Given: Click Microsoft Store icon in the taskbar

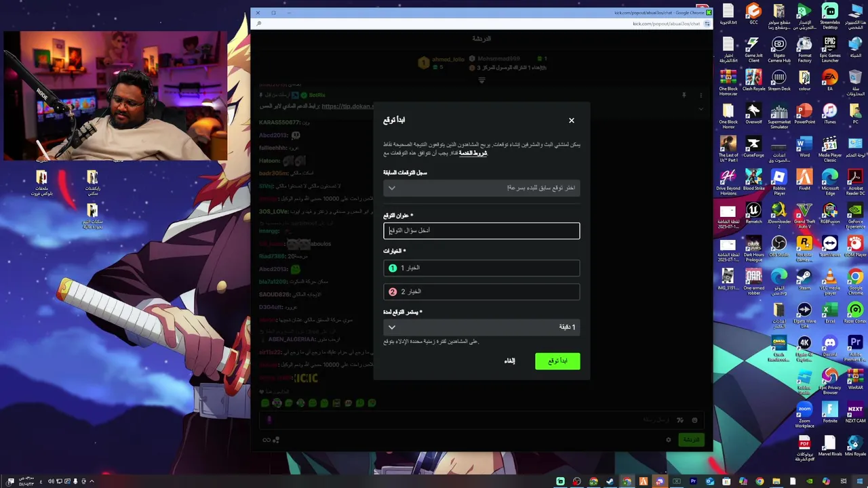Looking at the screenshot, I should click(x=726, y=481).
